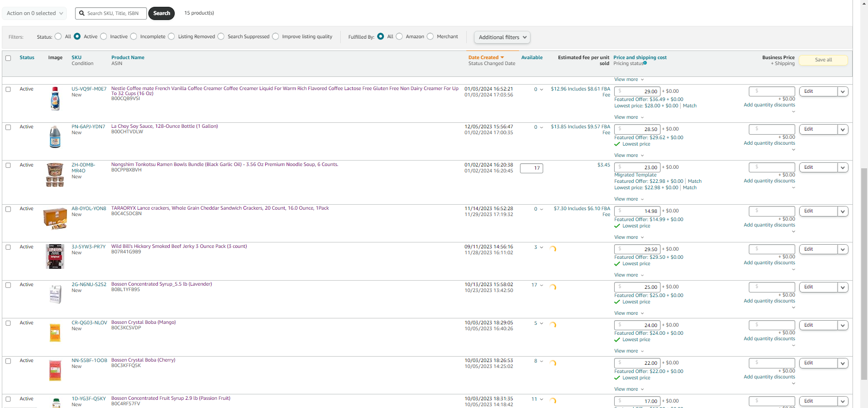Check the Nestle Coffee mate row checkbox
Image resolution: width=868 pixels, height=408 pixels.
[8, 89]
